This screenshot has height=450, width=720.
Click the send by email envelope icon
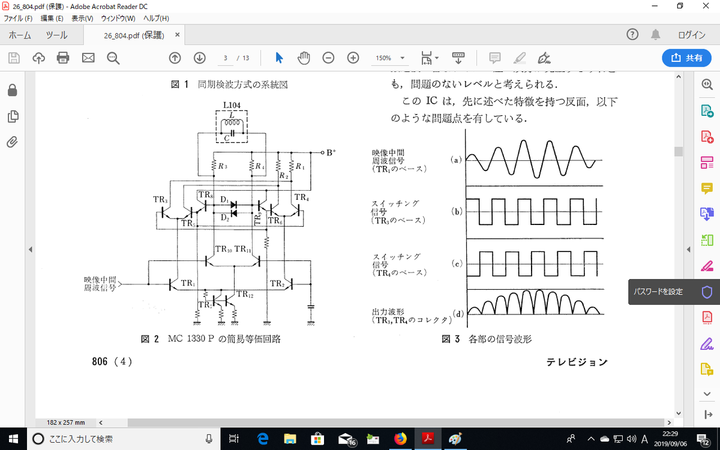click(x=88, y=57)
